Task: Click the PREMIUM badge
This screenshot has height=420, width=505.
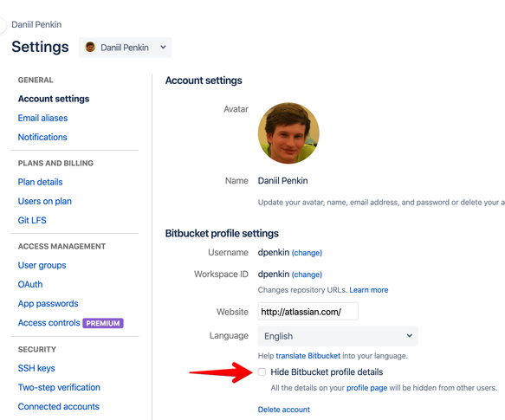Action: coord(103,323)
